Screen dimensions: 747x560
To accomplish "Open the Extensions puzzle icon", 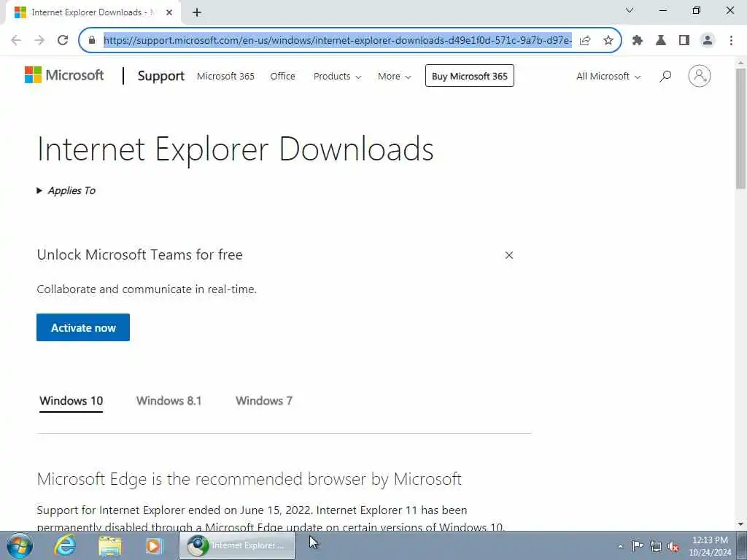I will pos(638,40).
